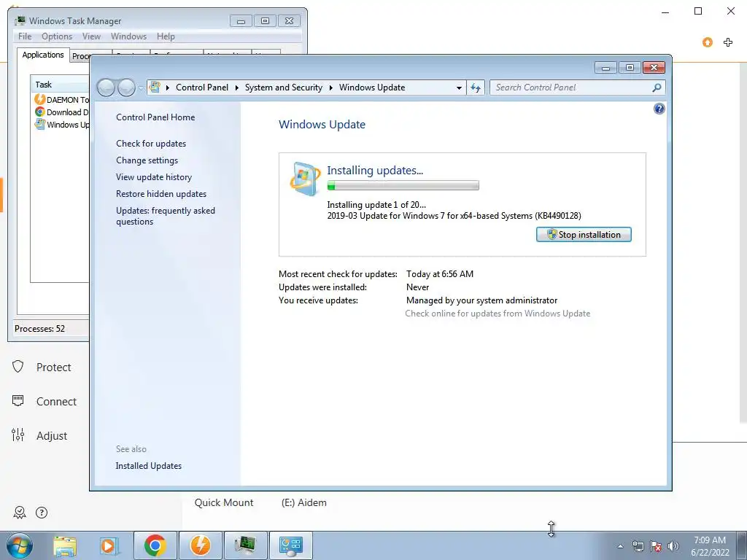Open Adjust section in DAEMON Tools
The image size is (747, 560).
(40, 436)
